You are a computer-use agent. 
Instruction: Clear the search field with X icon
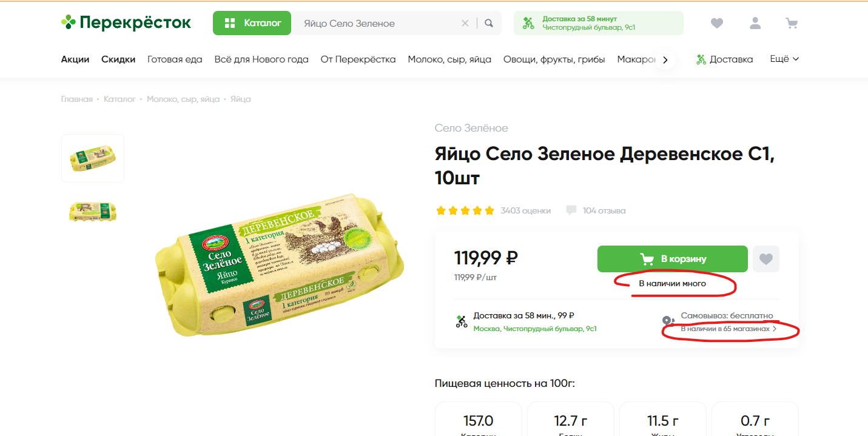coord(465,23)
